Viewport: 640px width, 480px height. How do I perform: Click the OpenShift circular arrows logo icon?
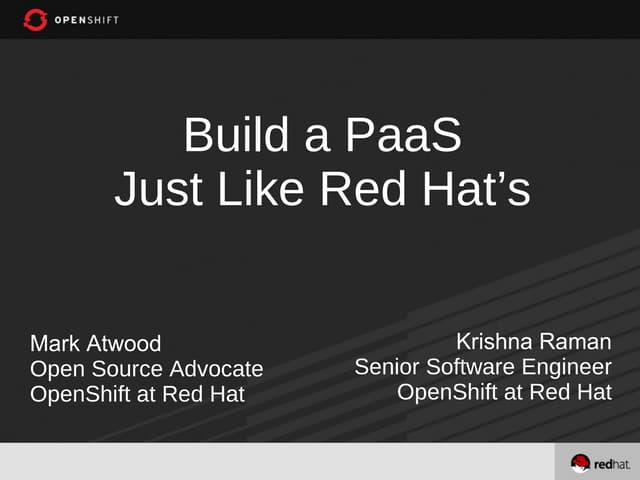point(35,19)
